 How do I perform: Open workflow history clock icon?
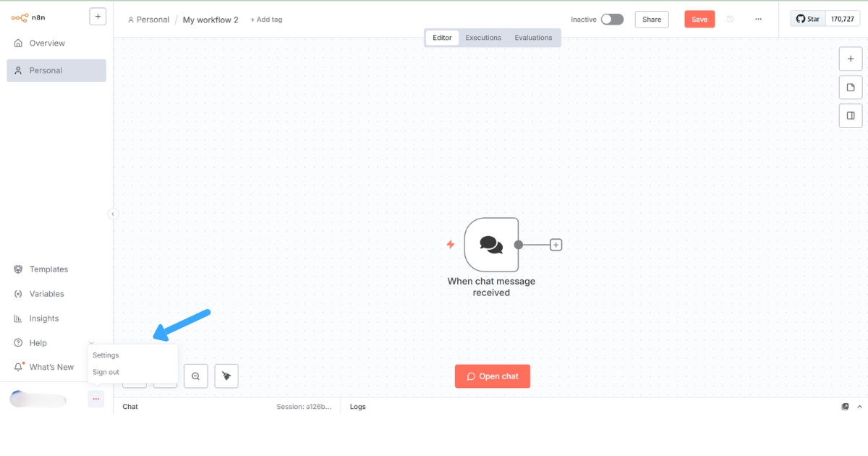click(730, 20)
